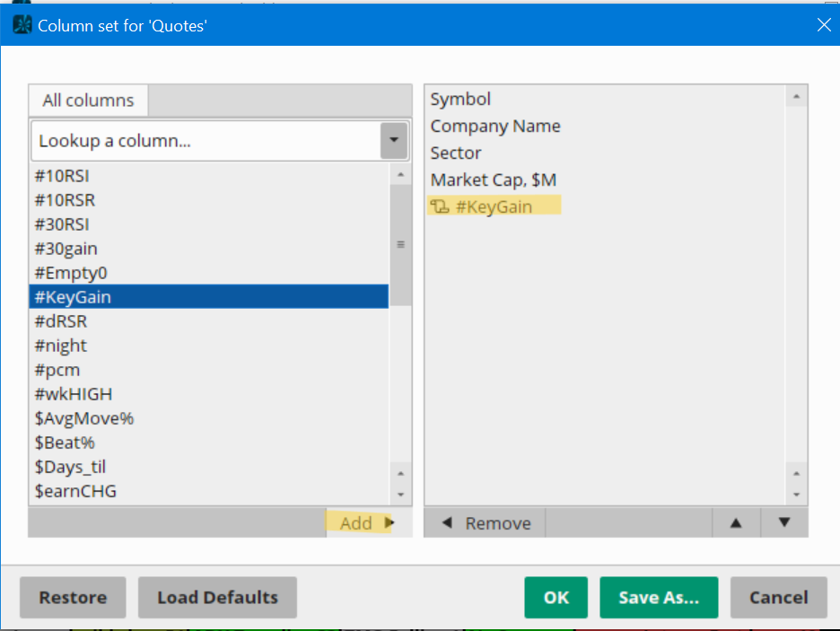
Task: Open the Lookup a column dropdown arrow
Action: 394,140
